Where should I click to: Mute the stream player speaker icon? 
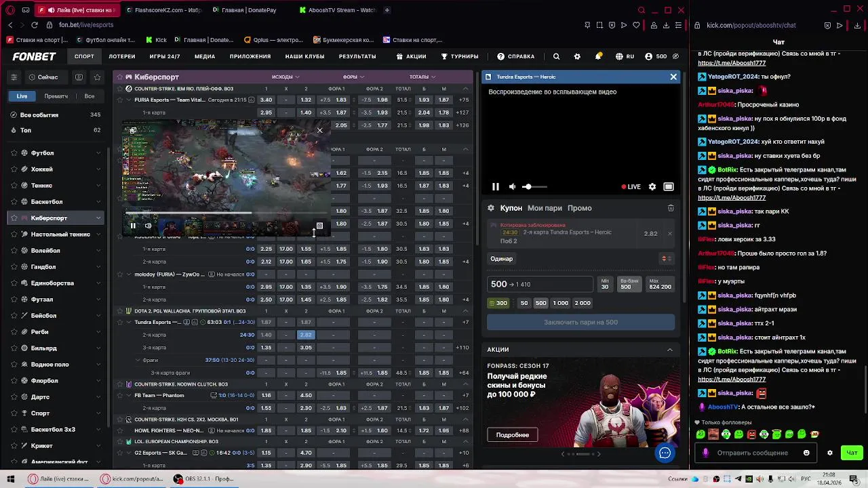[513, 186]
